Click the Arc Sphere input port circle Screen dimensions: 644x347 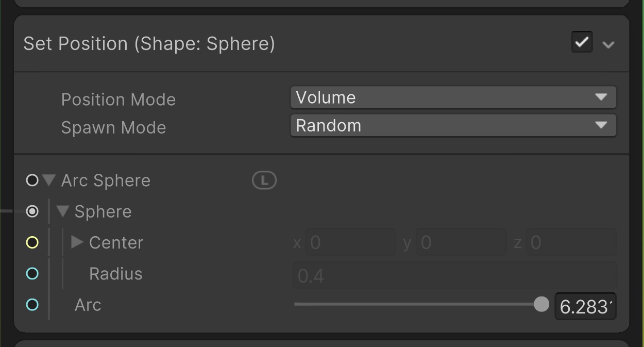tap(32, 180)
